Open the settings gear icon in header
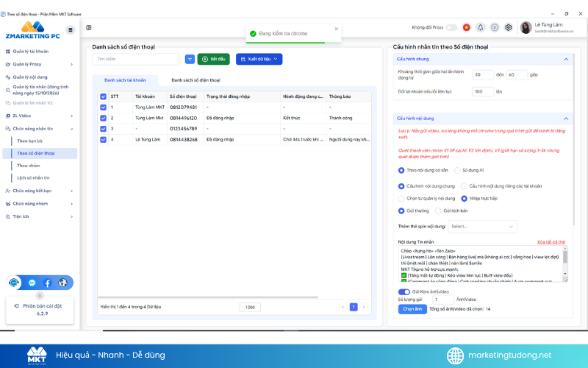The width and height of the screenshot is (588, 368). (x=509, y=27)
